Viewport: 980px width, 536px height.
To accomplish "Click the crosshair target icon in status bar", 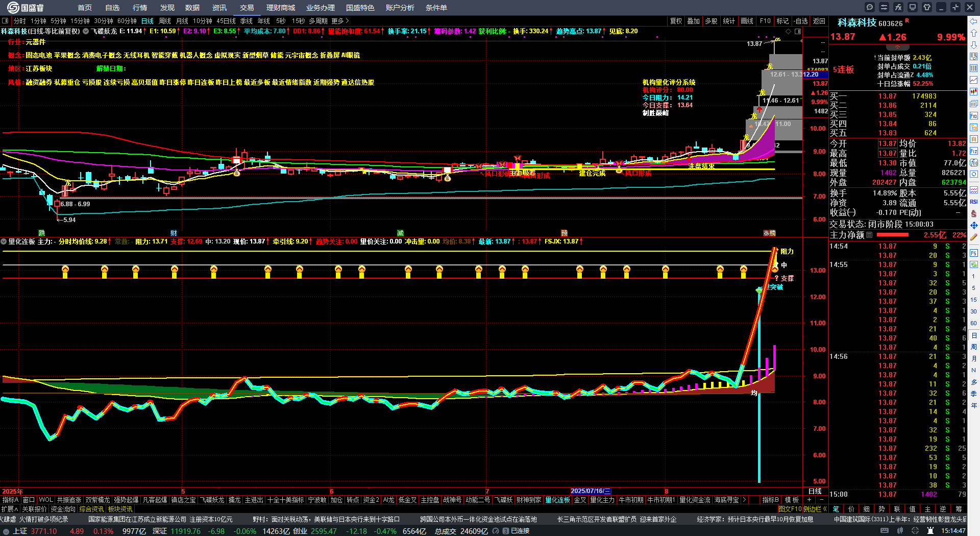I will (x=915, y=531).
